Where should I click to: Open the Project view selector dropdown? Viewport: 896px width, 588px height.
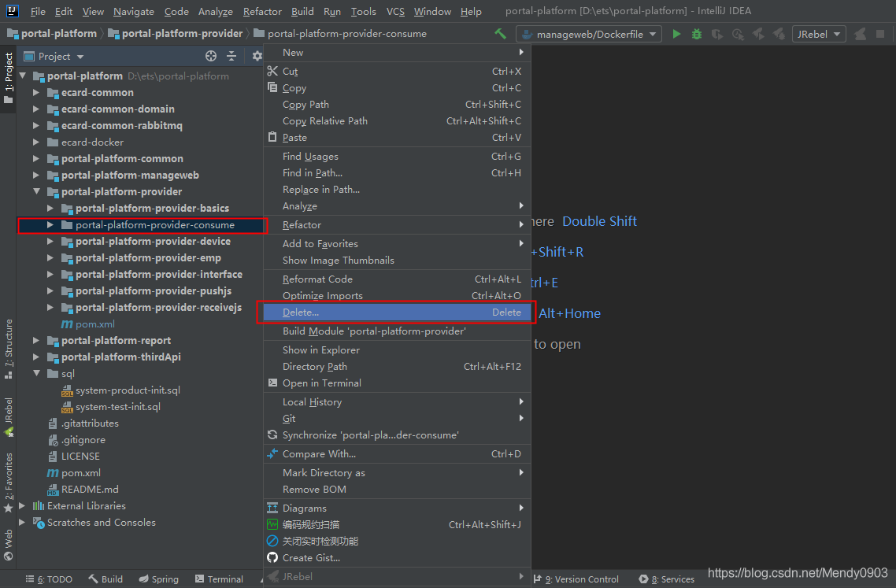tap(61, 56)
